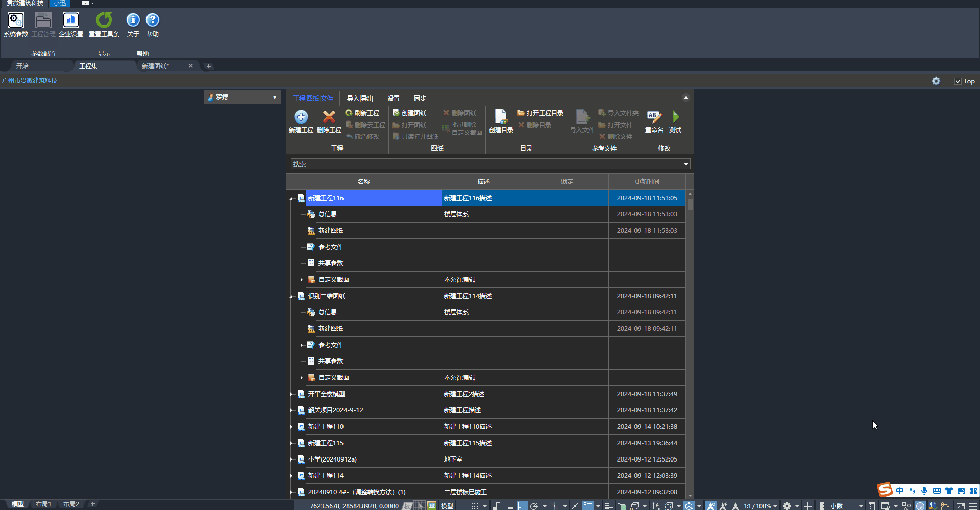Screen dimensions: 980x510
Task: Switch to the 开始 document tab
Action: (x=22, y=66)
